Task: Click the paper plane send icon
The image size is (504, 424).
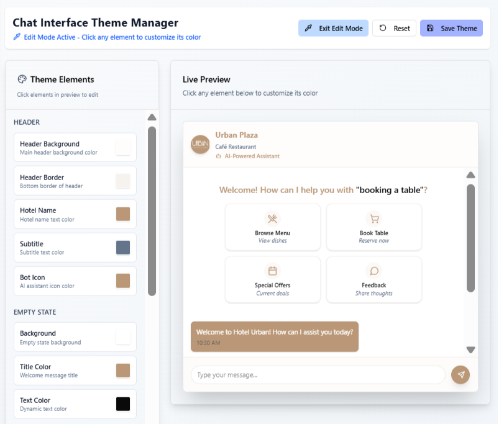Action: 460,375
